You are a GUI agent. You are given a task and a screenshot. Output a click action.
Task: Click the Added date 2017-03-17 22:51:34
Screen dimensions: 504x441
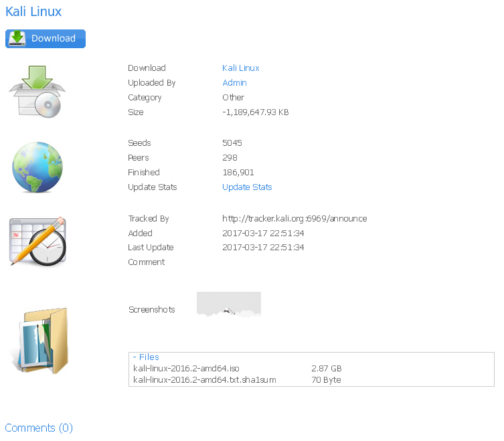(x=263, y=234)
